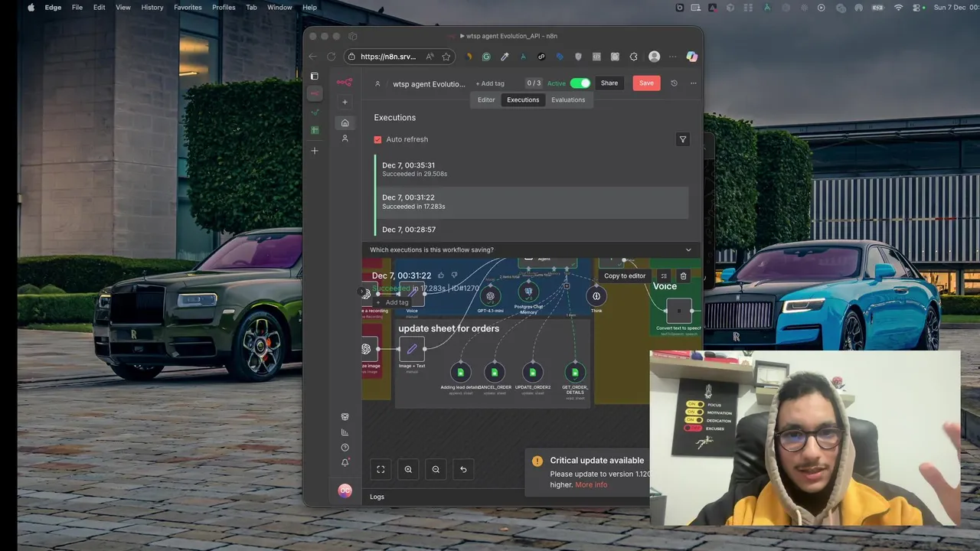
Task: Open the execution filter funnel icon
Action: coord(683,139)
